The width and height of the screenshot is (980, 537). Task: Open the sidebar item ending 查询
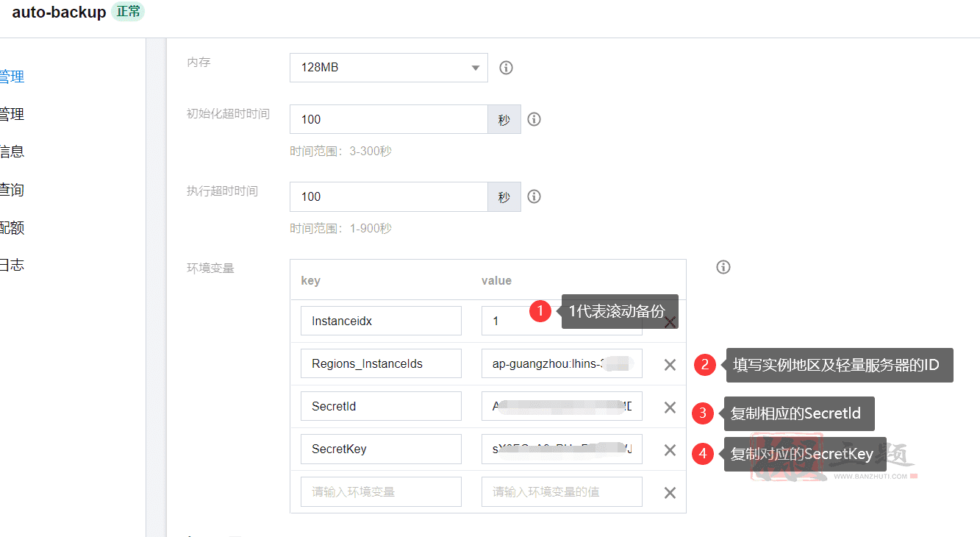click(x=12, y=190)
